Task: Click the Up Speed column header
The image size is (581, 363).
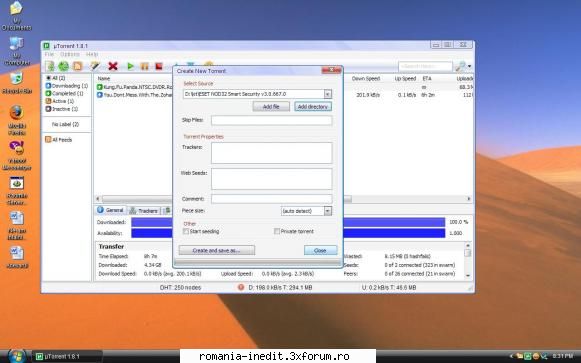Action: coord(405,79)
